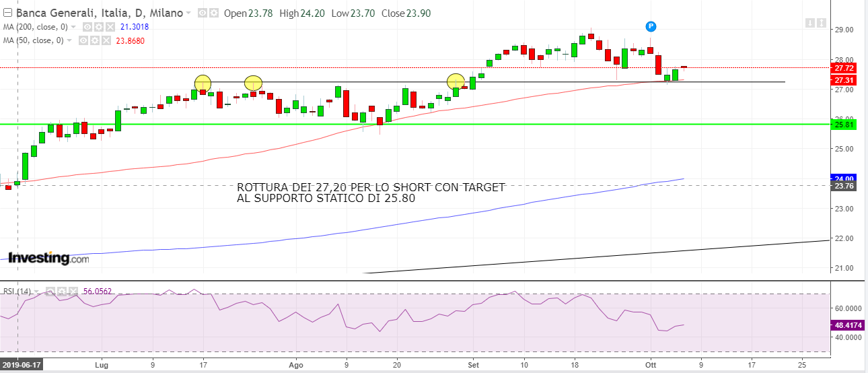Remove RSI indicator with X icon
The height and width of the screenshot is (373, 868).
pos(73,292)
